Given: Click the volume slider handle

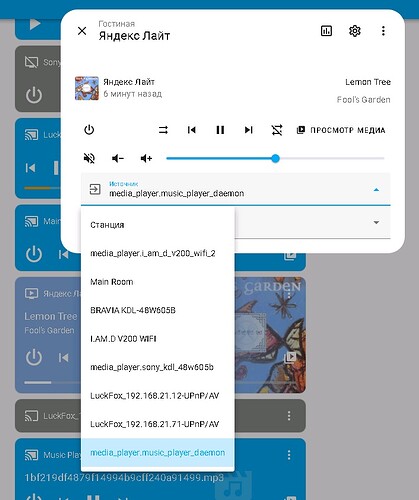Looking at the screenshot, I should (275, 158).
